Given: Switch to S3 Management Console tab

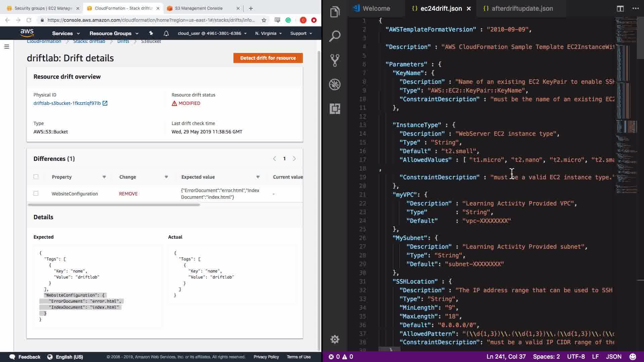Looking at the screenshot, I should pos(199,8).
